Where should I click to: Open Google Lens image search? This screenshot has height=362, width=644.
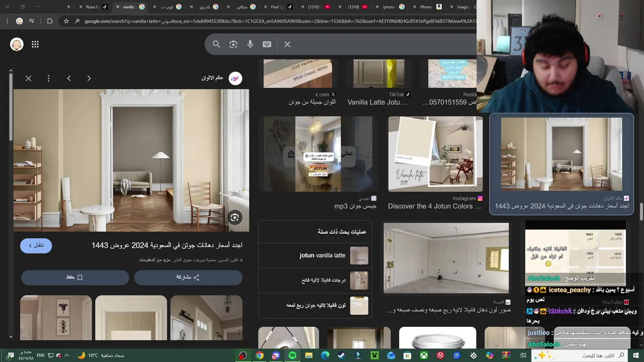tap(233, 44)
